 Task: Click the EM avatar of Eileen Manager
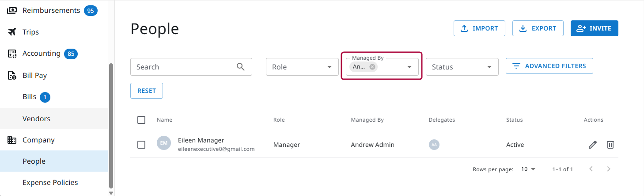163,143
